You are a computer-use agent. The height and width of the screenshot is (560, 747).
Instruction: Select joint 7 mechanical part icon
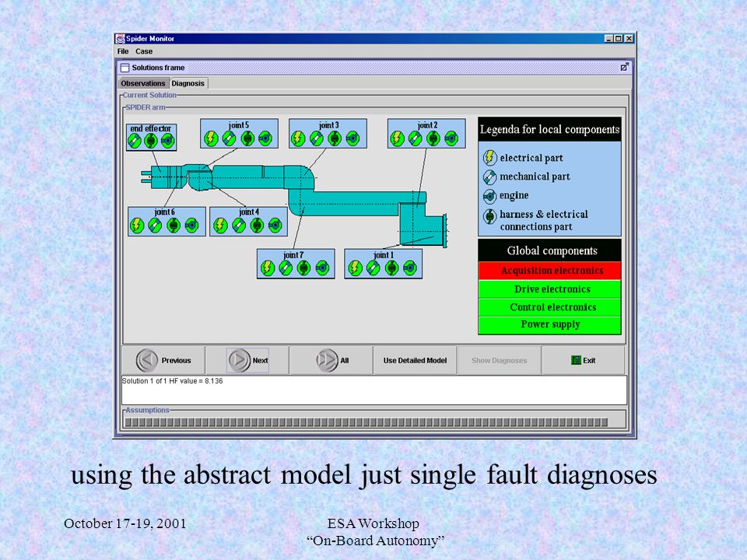(x=286, y=268)
